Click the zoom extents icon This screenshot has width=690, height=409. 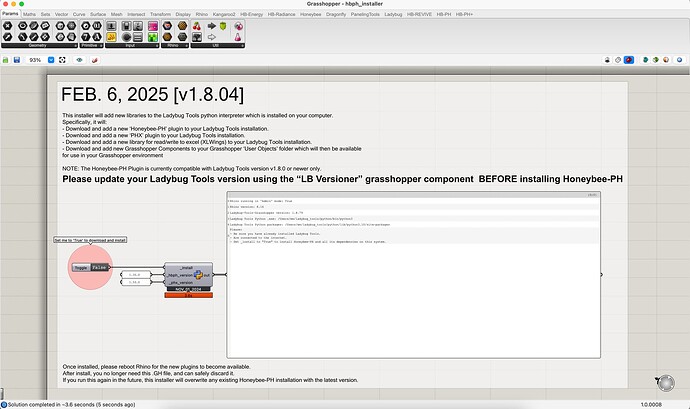[x=62, y=60]
